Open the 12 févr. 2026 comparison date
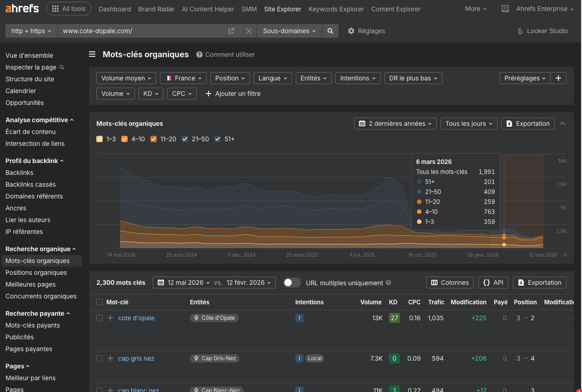 [249, 283]
